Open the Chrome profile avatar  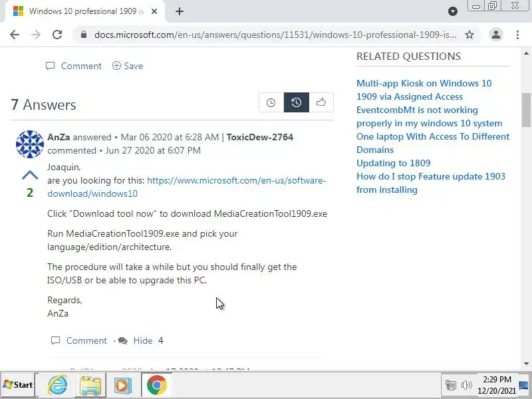pos(495,35)
